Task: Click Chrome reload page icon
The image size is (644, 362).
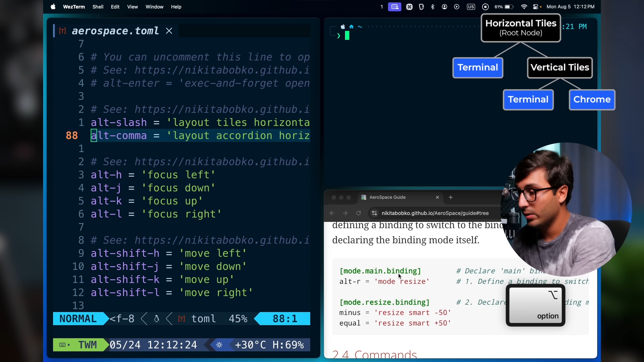Action: click(x=358, y=213)
